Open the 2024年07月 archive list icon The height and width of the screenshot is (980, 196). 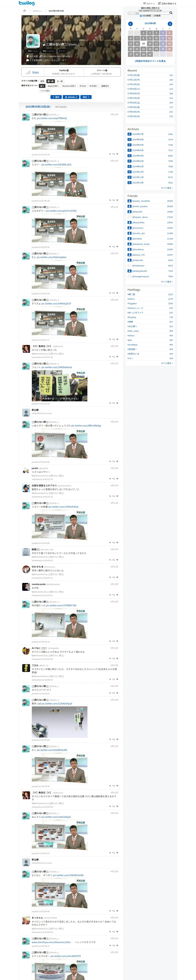pos(129,134)
